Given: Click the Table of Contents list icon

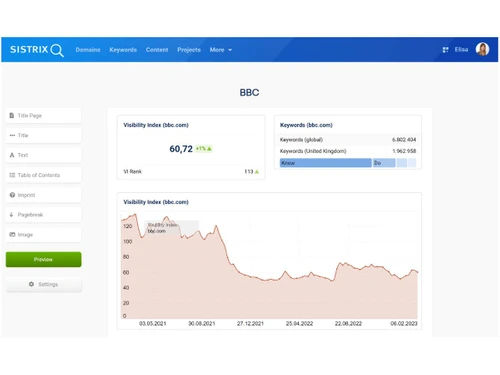Looking at the screenshot, I should click(x=12, y=175).
